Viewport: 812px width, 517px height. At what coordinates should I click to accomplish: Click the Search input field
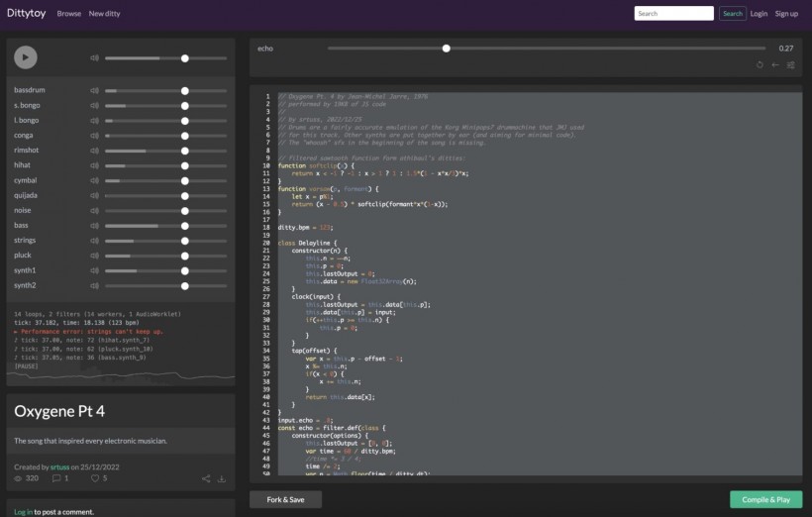673,14
